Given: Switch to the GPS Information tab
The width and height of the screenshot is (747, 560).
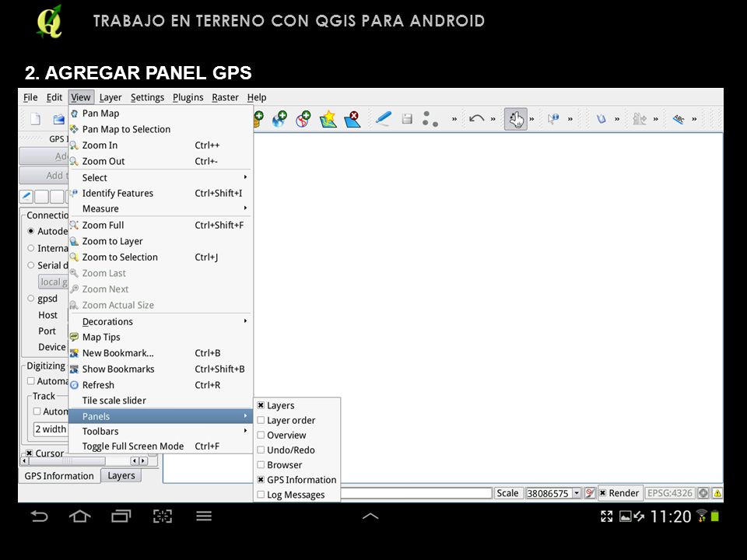Looking at the screenshot, I should [x=59, y=476].
